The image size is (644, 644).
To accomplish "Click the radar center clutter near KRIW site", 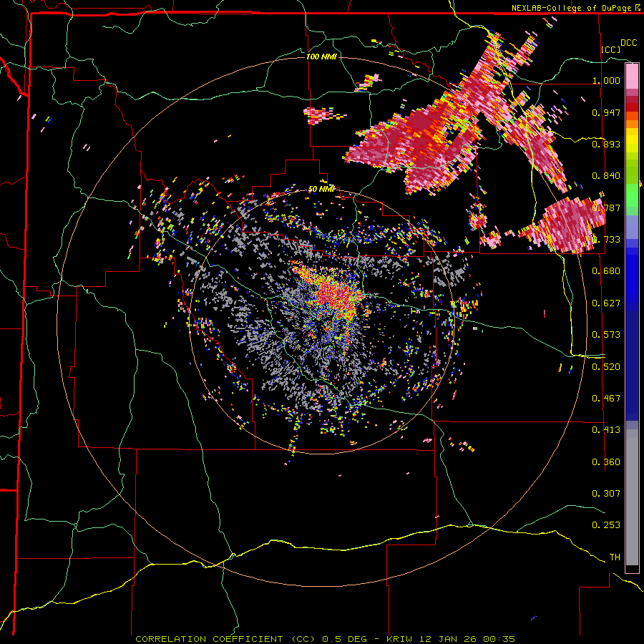I will pos(328,304).
